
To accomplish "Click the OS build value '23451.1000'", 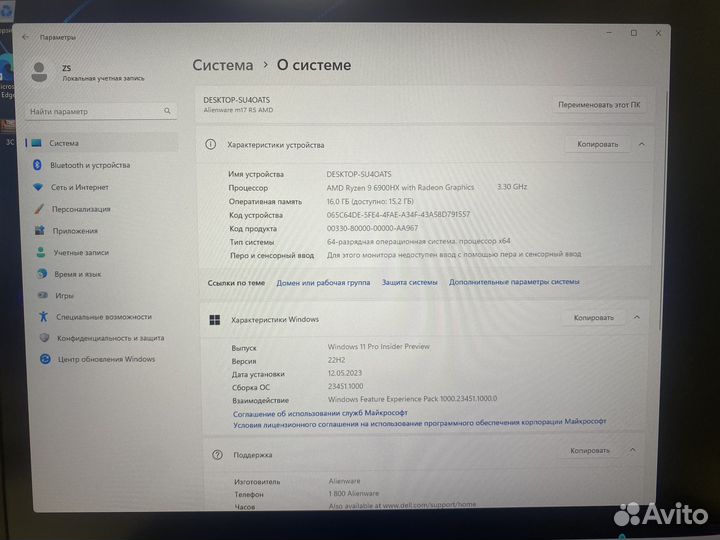I will pos(345,386).
